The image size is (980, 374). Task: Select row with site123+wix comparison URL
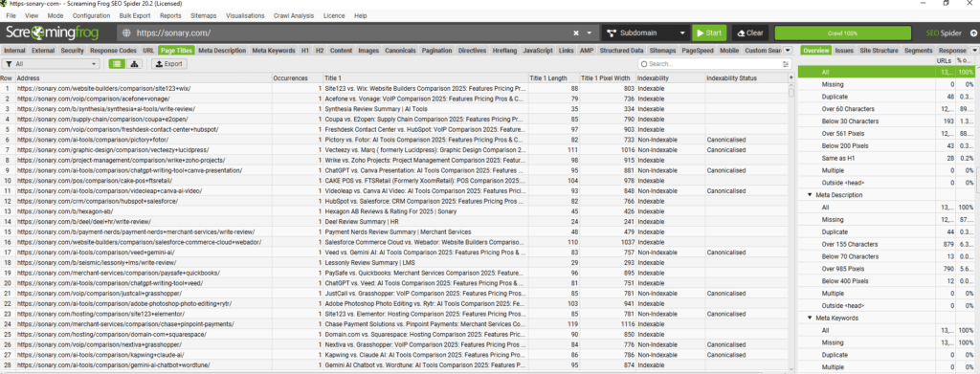pyautogui.click(x=393, y=89)
